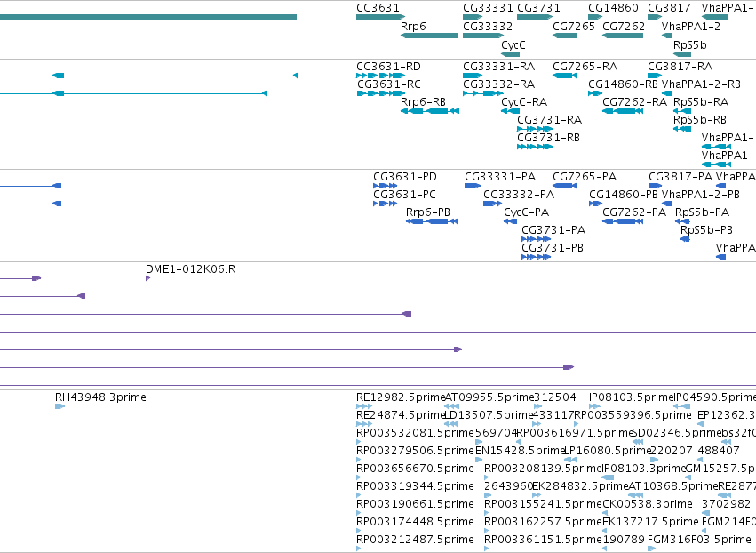The height and width of the screenshot is (553, 756).
Task: Select the FGM316F03.5prime EST label
Action: [699, 540]
